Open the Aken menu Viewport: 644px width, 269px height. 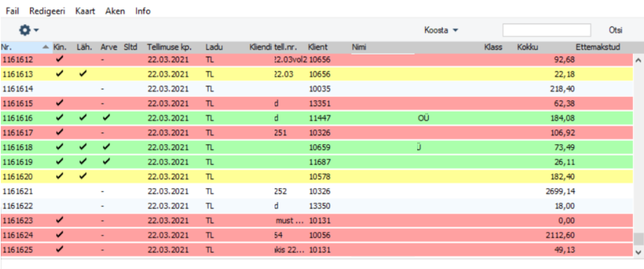[115, 11]
